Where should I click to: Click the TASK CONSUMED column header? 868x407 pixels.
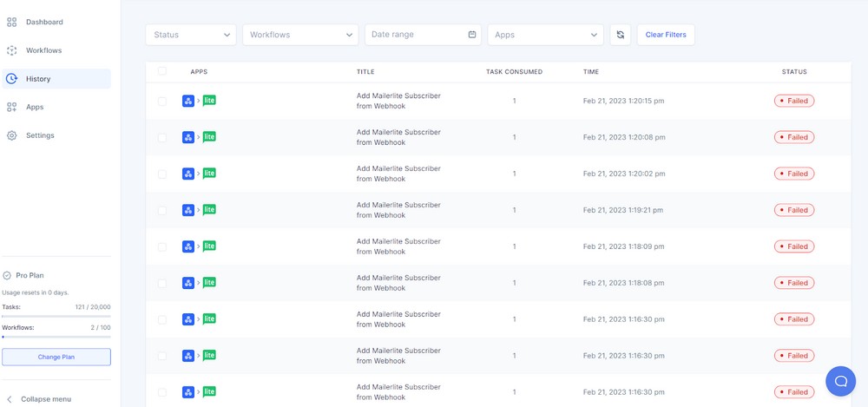pyautogui.click(x=514, y=72)
